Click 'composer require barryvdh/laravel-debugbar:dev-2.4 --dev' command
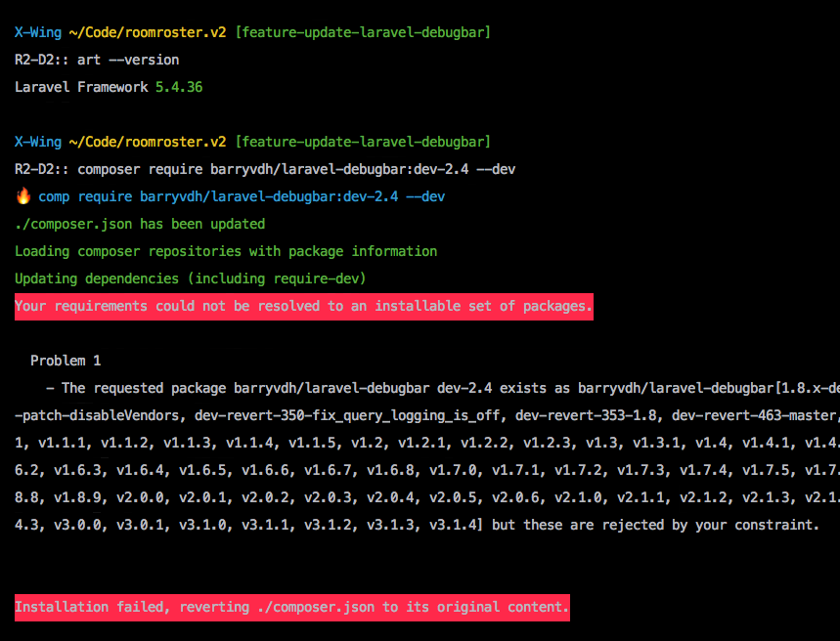This screenshot has height=641, width=840. pyautogui.click(x=296, y=169)
